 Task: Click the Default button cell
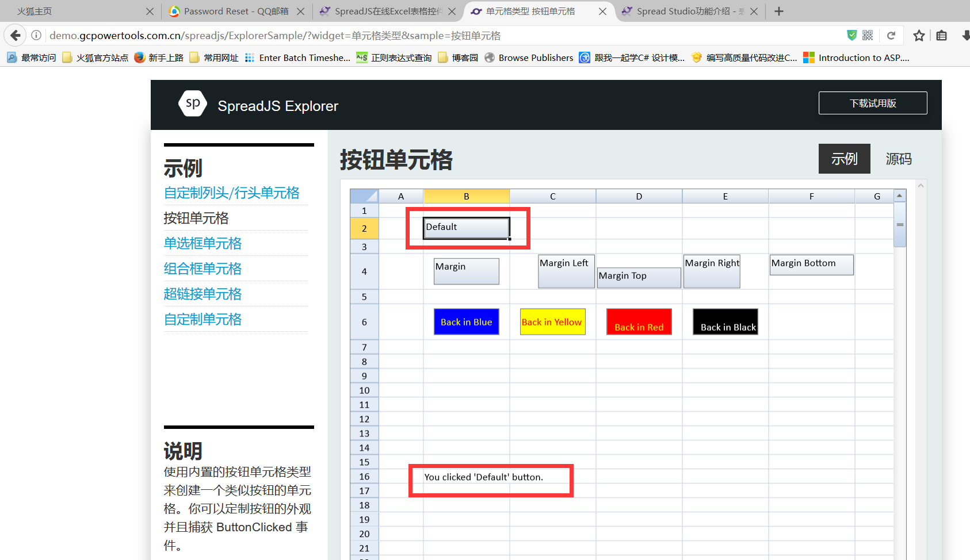[x=467, y=228]
